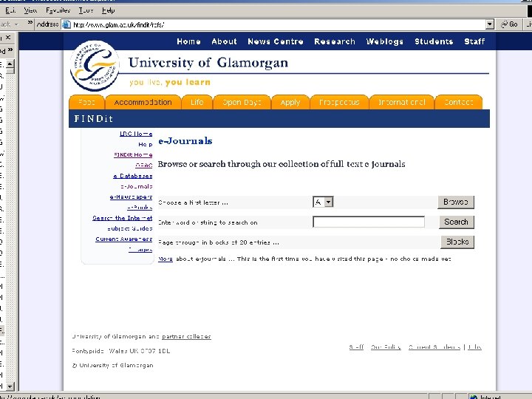Select the Accommodation tab
The image size is (532, 399).
[x=143, y=102]
